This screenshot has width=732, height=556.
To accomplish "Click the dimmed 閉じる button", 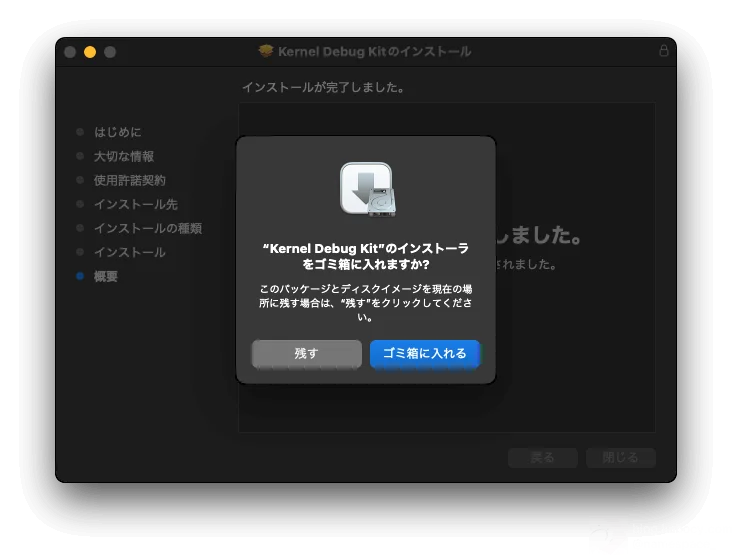I will coord(620,457).
